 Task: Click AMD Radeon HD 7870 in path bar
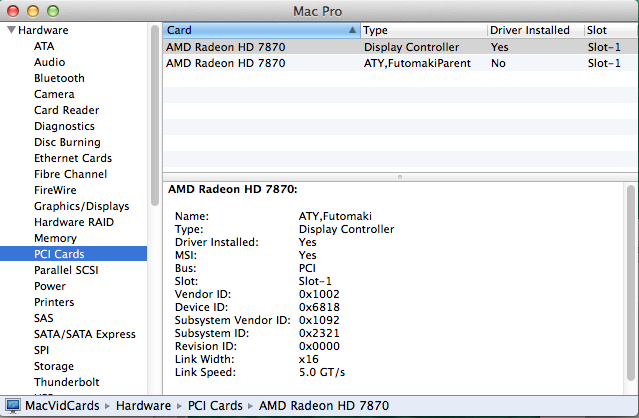click(x=324, y=406)
